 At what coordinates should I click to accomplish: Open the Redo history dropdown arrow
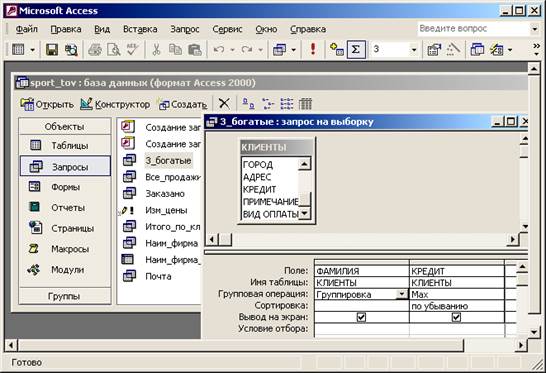(260, 50)
